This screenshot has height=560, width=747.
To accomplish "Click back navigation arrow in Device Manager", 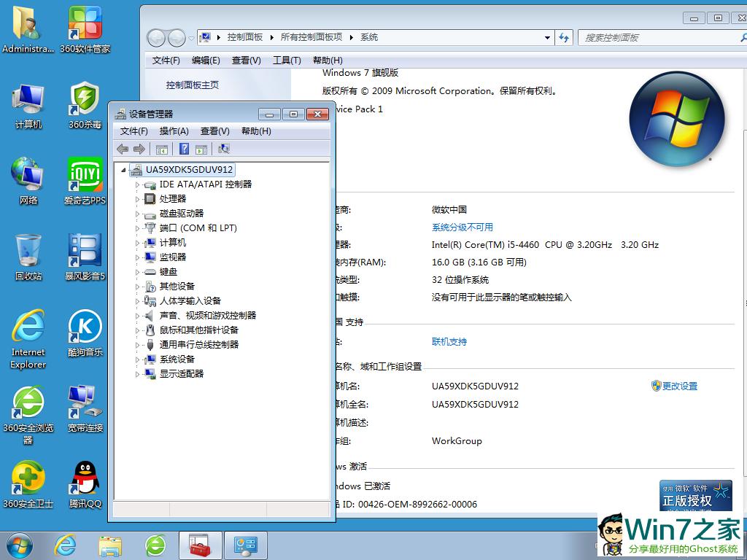I will tap(122, 148).
